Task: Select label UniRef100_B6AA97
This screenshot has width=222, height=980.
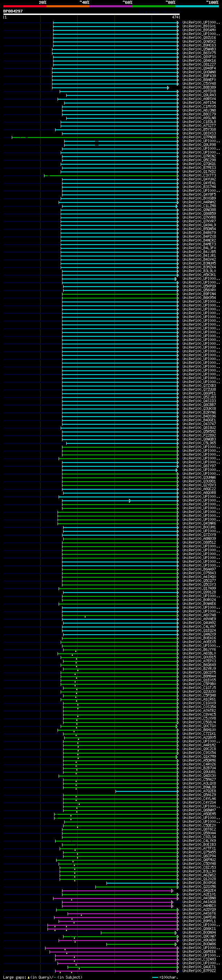Action: (199, 569)
